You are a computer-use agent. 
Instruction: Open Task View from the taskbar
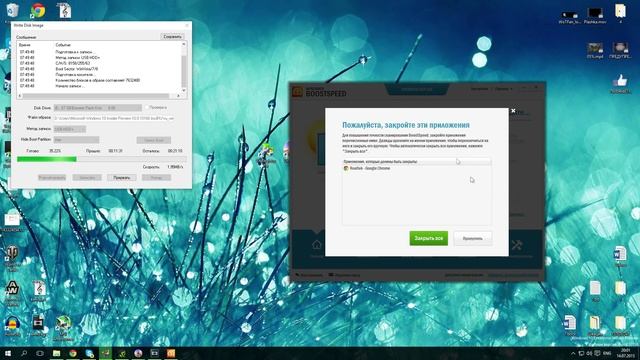40,353
